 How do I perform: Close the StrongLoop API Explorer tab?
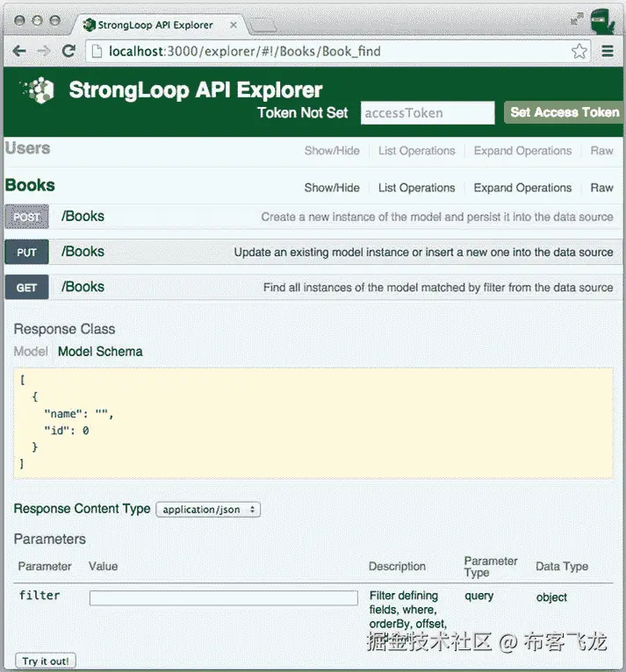tap(234, 25)
